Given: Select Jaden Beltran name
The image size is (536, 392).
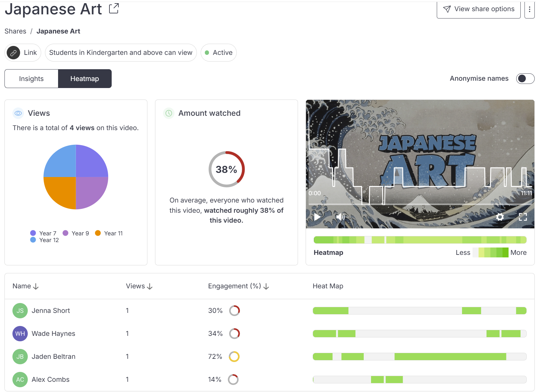Looking at the screenshot, I should 54,357.
